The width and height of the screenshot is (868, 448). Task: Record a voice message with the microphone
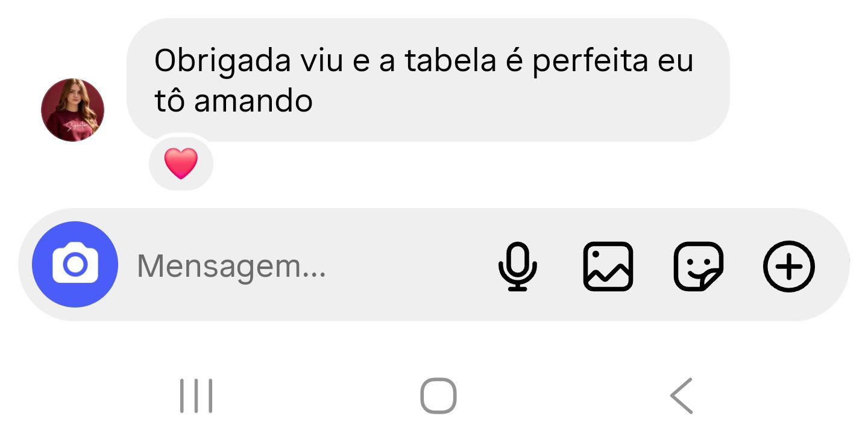[x=517, y=266]
